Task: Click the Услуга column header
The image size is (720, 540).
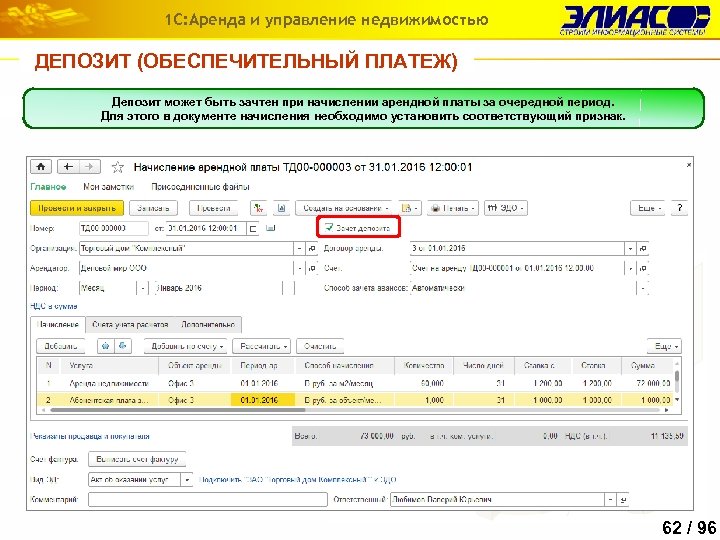Action: [110, 366]
